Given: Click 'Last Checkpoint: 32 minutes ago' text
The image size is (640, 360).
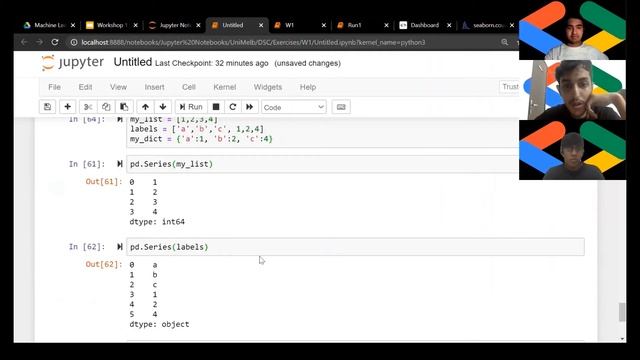Looking at the screenshot, I should [211, 63].
